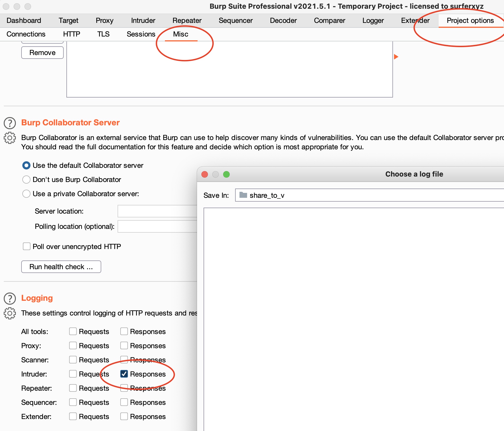Open help icon for Logging section
504x431 pixels.
pyautogui.click(x=10, y=299)
